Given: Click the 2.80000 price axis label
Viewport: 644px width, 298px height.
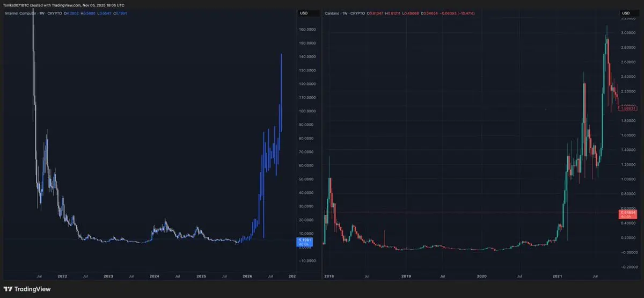Looking at the screenshot, I should coord(628,48).
